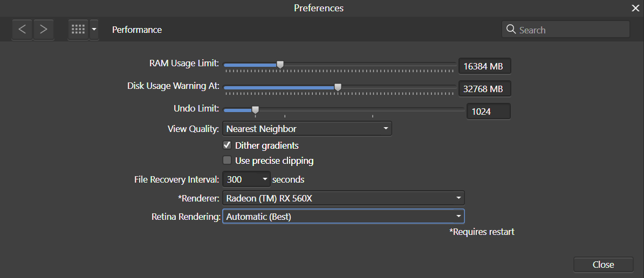Click the Disk warning value field 32768 MB
644x278 pixels.
point(485,88)
